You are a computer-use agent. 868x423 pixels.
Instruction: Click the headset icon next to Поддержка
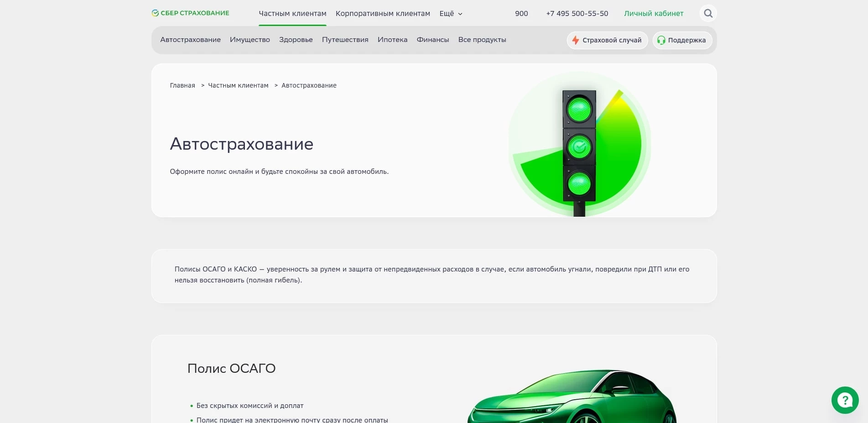(660, 40)
